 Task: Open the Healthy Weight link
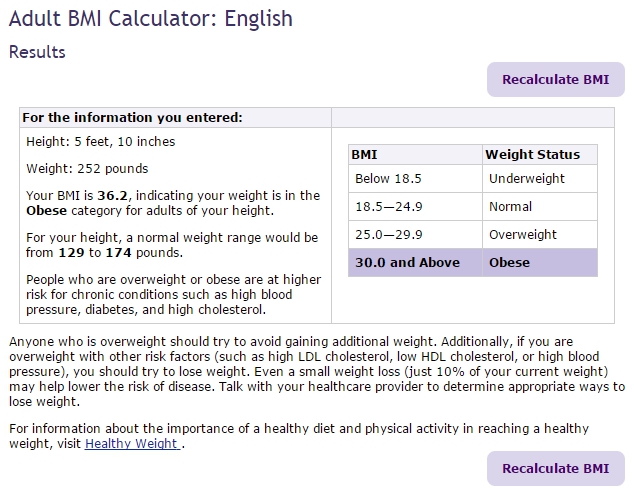point(133,443)
